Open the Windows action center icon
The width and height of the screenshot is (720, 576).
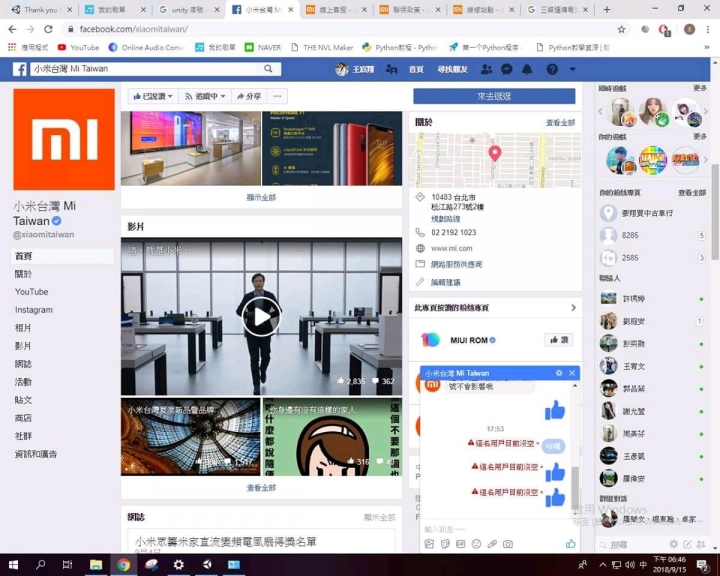point(702,565)
